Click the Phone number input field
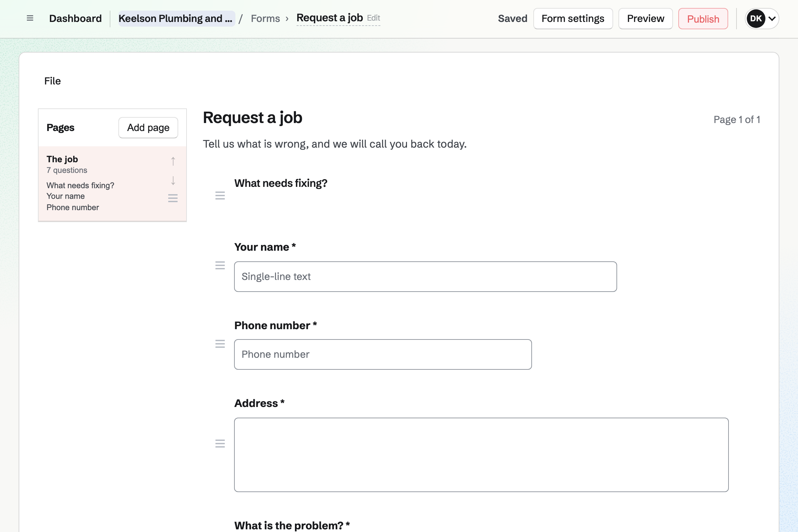 (383, 354)
